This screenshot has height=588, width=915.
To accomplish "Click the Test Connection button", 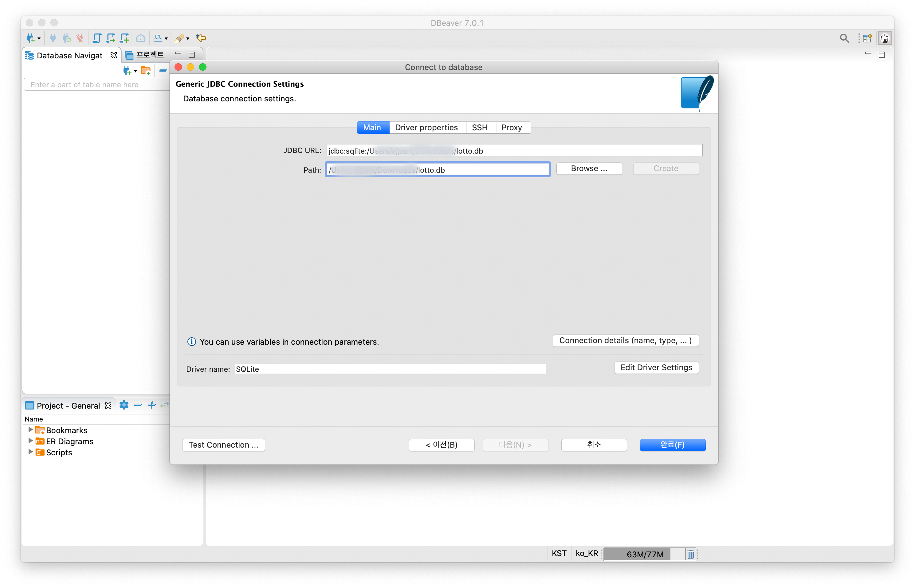I will point(223,445).
